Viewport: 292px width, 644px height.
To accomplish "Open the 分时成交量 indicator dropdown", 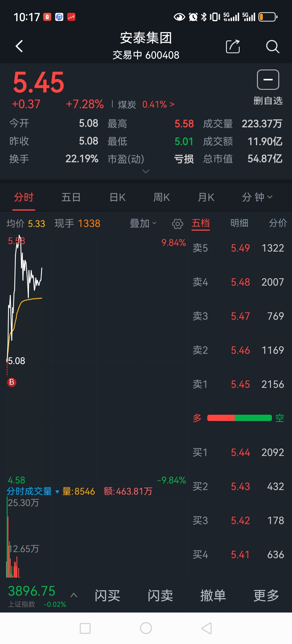I will 33,491.
